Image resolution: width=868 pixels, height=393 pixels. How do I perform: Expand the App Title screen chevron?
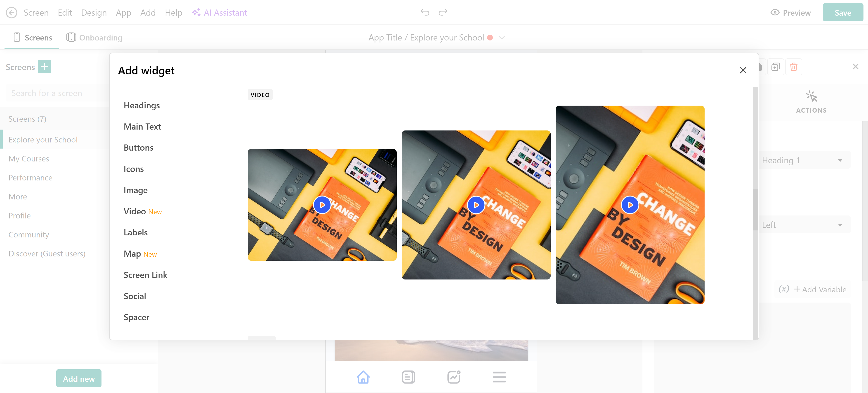(x=502, y=38)
